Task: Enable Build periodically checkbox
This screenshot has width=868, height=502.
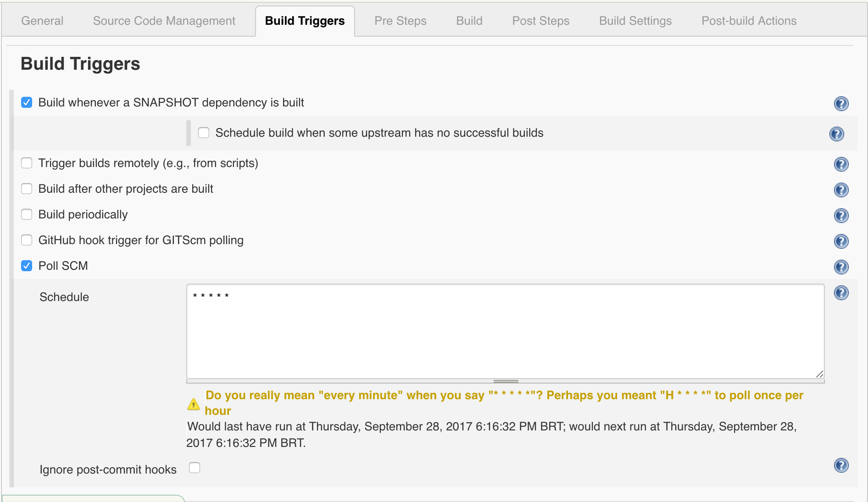Action: click(27, 214)
